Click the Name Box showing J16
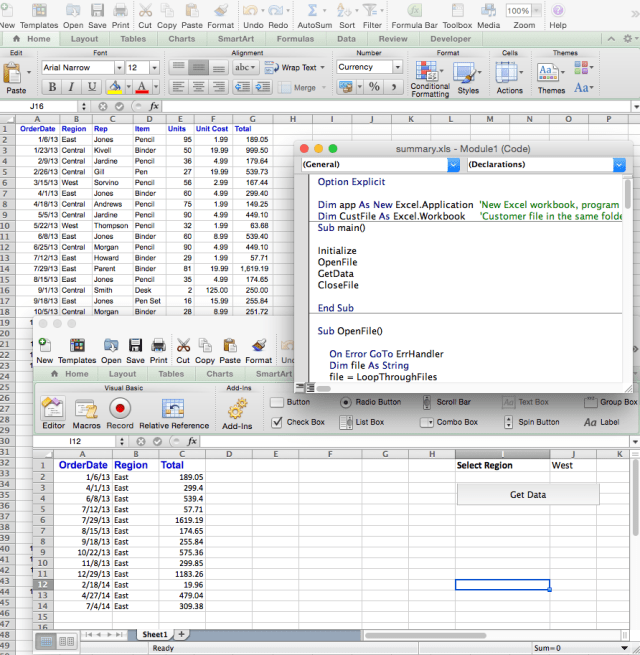 click(x=36, y=106)
